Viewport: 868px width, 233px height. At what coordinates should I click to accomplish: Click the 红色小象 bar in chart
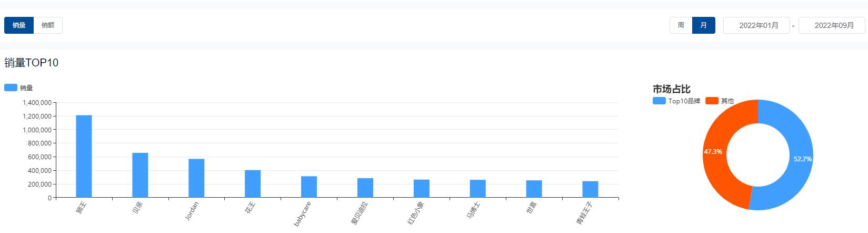422,188
